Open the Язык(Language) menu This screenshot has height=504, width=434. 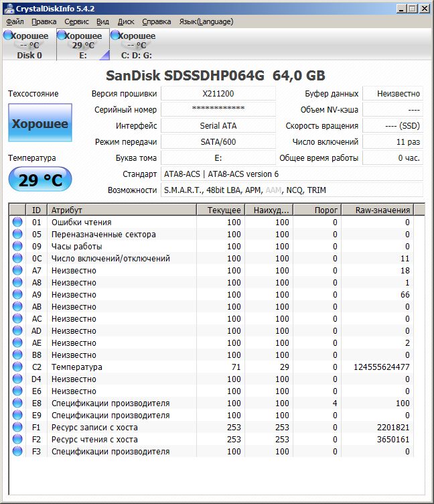[206, 21]
